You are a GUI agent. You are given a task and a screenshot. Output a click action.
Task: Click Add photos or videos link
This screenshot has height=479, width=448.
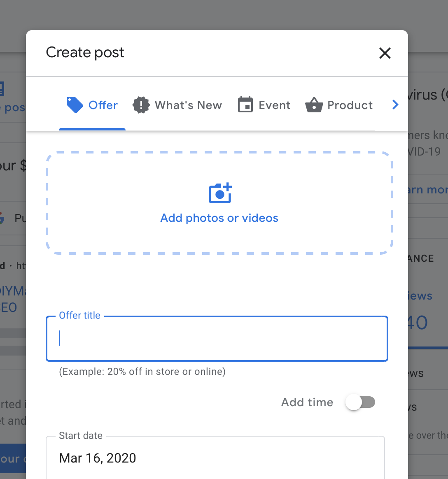(219, 218)
